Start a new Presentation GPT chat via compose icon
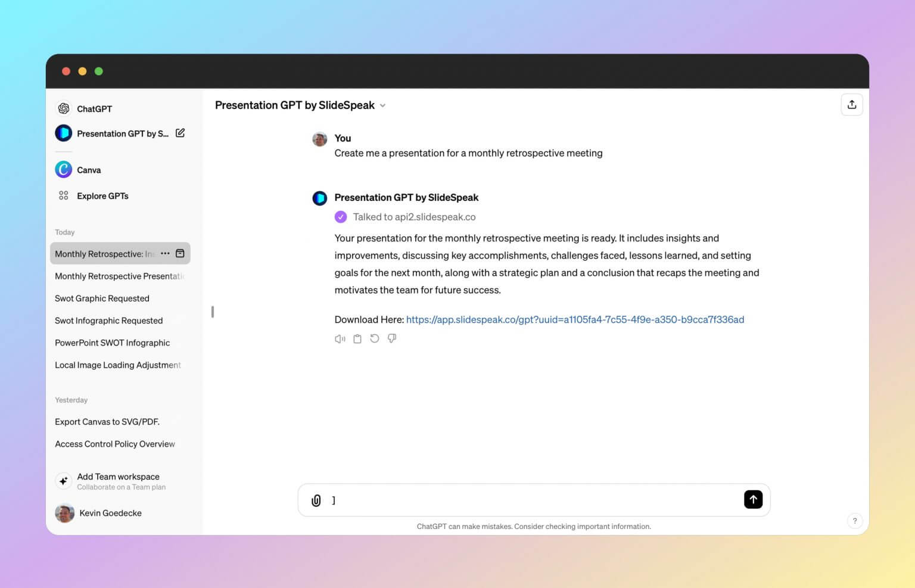Screen dimensions: 915x588 click(x=180, y=133)
